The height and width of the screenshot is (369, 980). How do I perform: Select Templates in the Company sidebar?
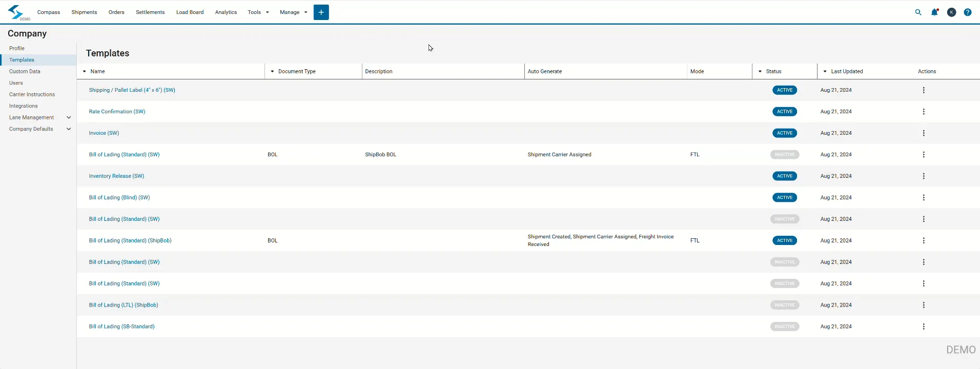22,60
